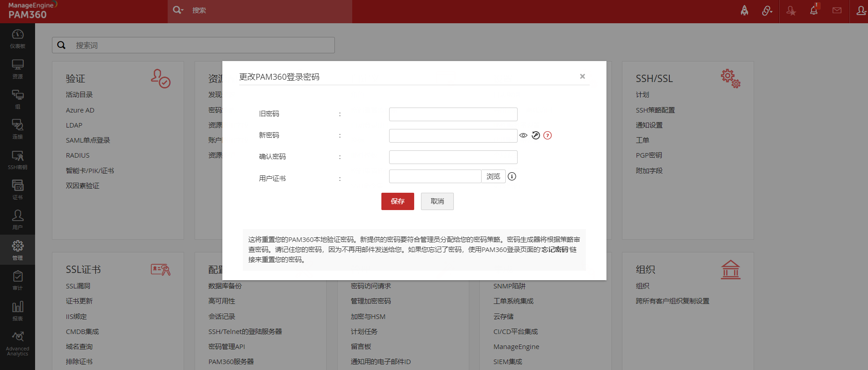Open the Database Backup (数据库备份) link
The height and width of the screenshot is (370, 868).
click(x=225, y=286)
